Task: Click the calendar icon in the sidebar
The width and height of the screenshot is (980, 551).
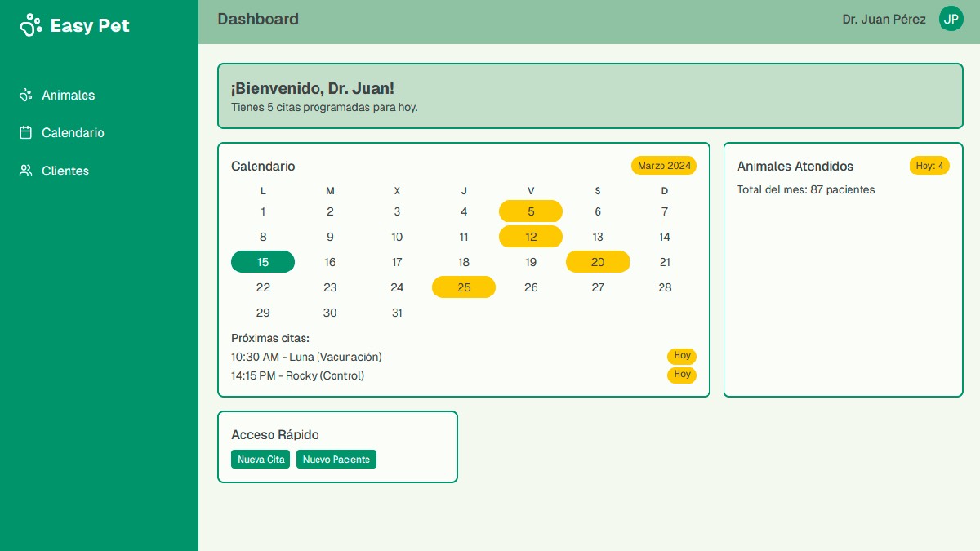Action: (x=25, y=133)
